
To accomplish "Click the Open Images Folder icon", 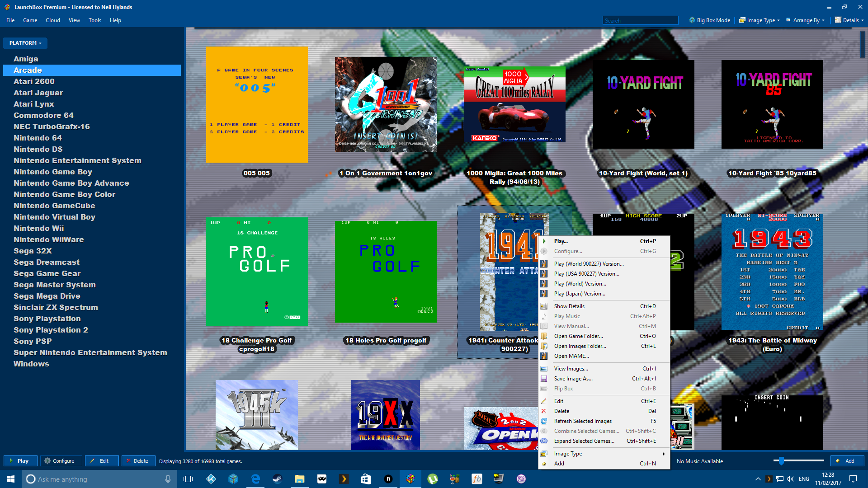I will (544, 346).
